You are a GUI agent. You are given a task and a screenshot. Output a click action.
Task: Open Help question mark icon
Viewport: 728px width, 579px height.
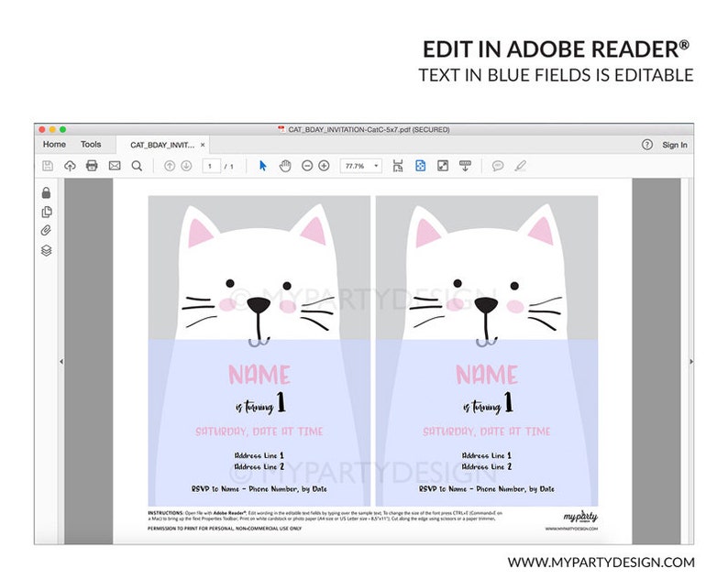tap(646, 145)
